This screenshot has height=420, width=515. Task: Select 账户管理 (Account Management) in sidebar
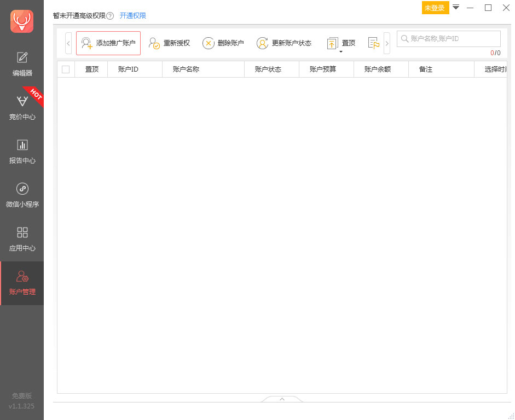[x=22, y=283]
